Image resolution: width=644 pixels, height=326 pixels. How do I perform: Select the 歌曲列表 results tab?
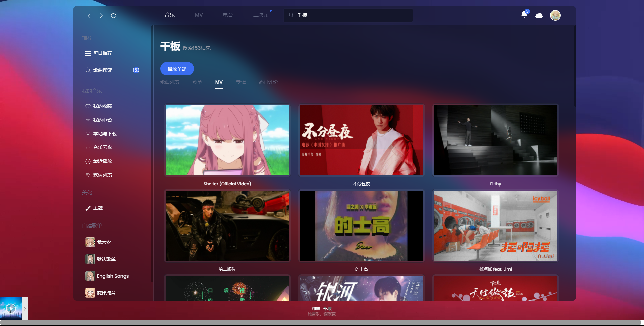[x=170, y=82]
